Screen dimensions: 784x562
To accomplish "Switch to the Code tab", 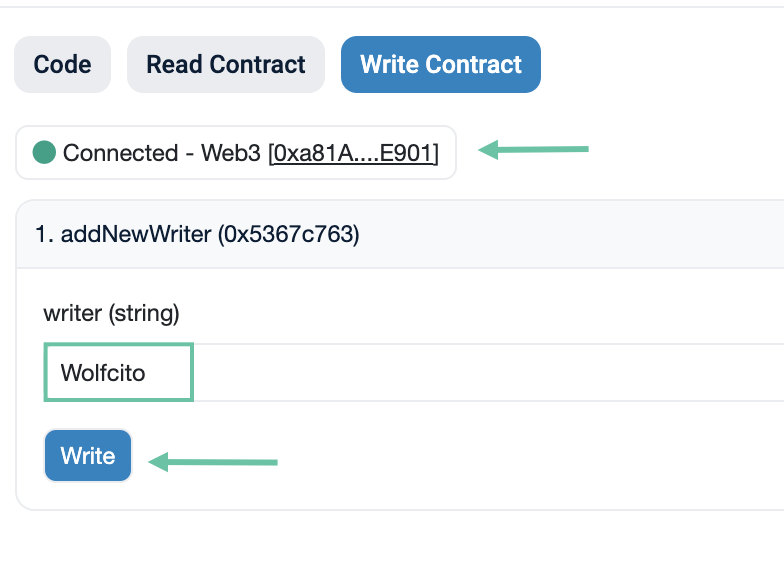I will tap(62, 65).
